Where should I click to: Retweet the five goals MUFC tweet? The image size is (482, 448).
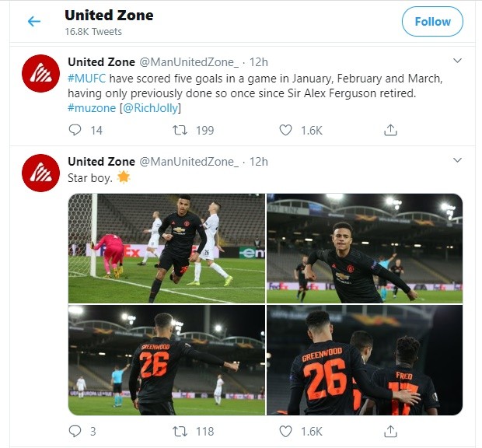click(x=180, y=130)
